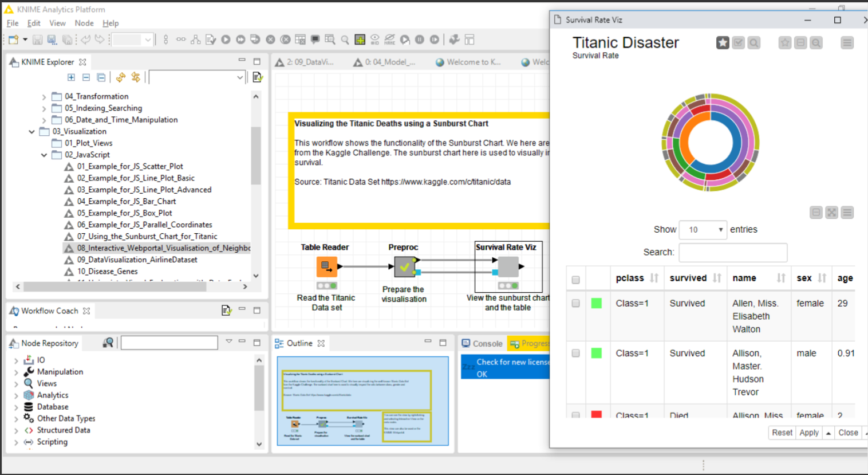The width and height of the screenshot is (868, 475).
Task: Check the row checkbox for Allison, Master. Hudson
Action: (575, 353)
